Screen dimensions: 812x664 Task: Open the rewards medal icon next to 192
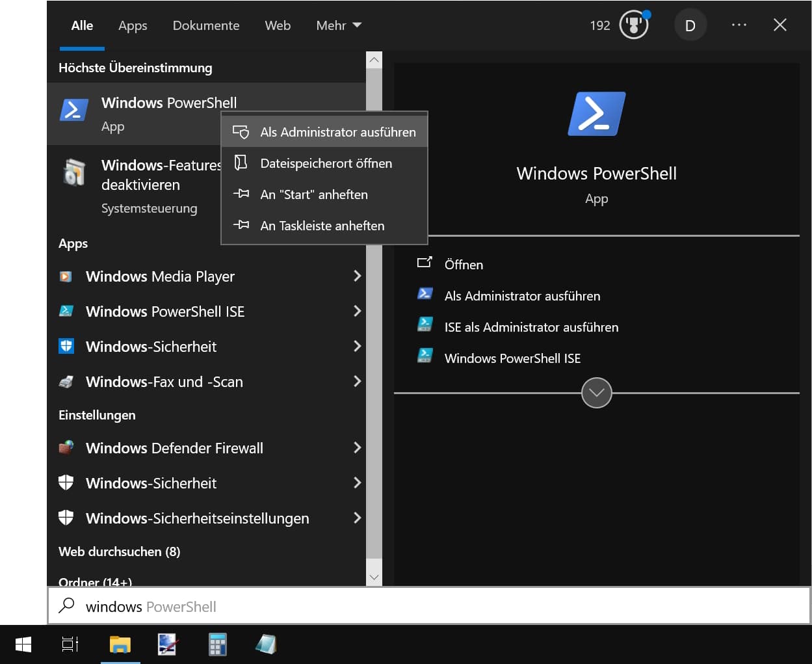(x=635, y=25)
